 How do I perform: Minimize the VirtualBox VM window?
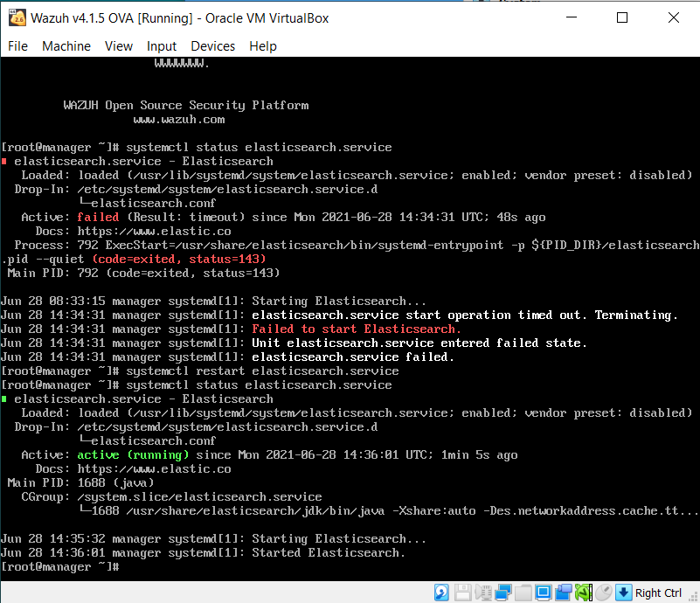572,17
